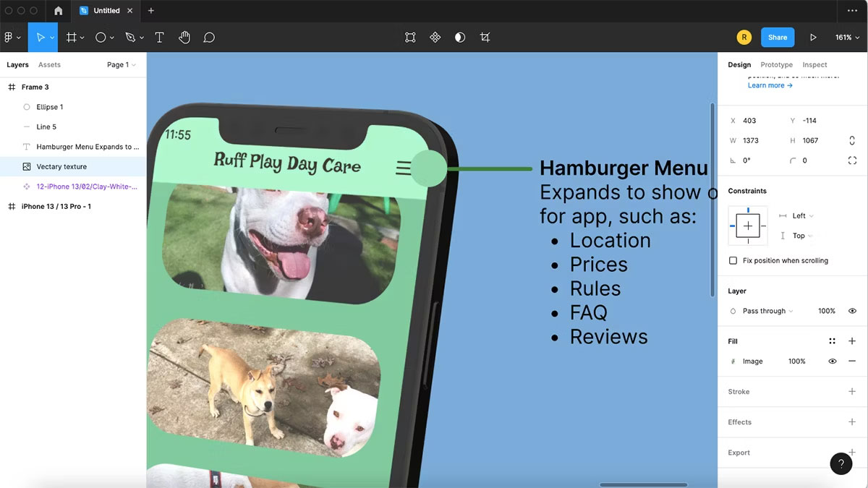Screen dimensions: 868x488
Task: Add a stroke with plus icon
Action: (x=852, y=392)
